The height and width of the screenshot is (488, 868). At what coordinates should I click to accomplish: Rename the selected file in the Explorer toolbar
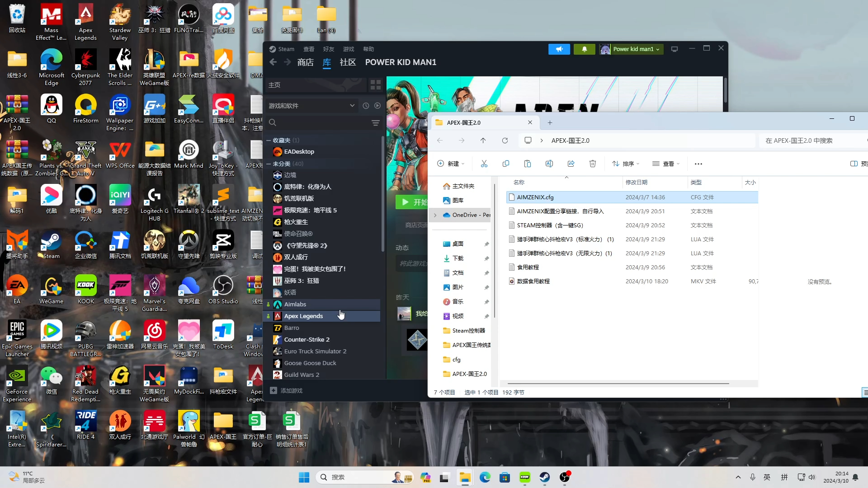pyautogui.click(x=549, y=164)
